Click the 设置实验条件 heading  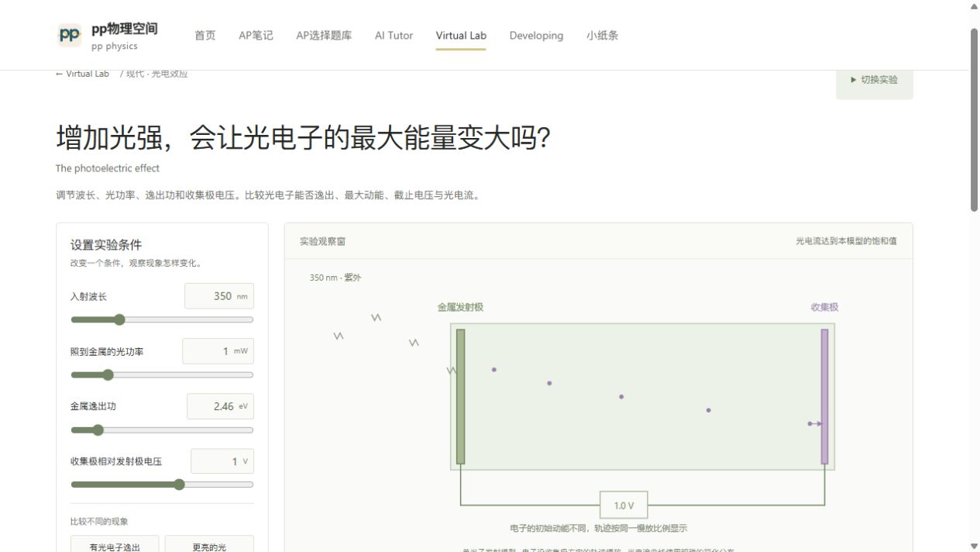point(106,245)
